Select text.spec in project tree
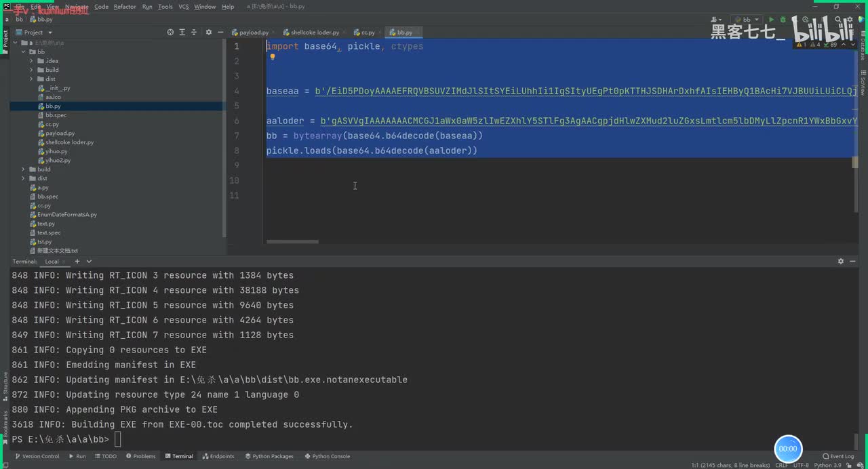 (x=45, y=232)
